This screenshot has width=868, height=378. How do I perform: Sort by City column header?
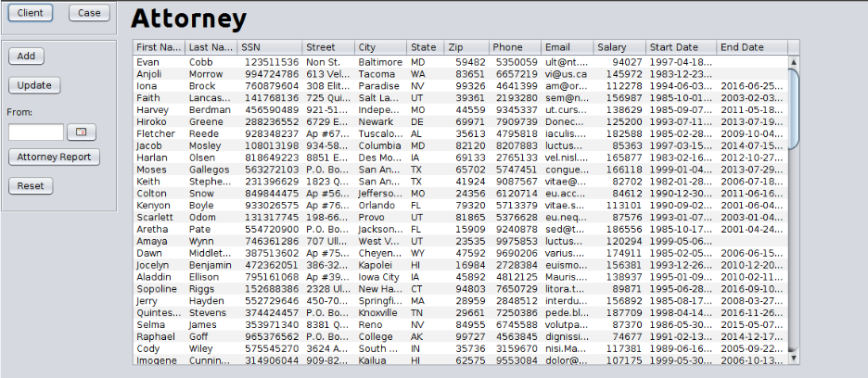pyautogui.click(x=380, y=47)
